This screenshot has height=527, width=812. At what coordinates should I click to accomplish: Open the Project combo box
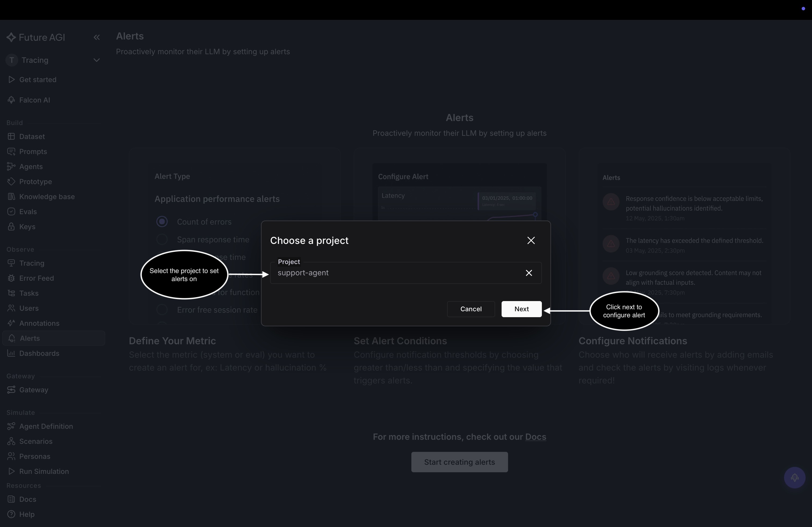click(x=406, y=273)
